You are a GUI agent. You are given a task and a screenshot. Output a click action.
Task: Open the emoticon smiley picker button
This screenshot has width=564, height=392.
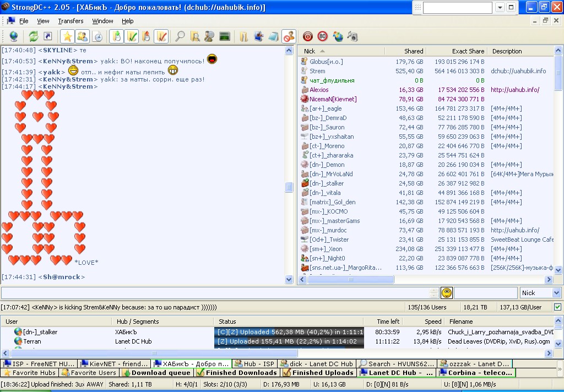pyautogui.click(x=447, y=293)
